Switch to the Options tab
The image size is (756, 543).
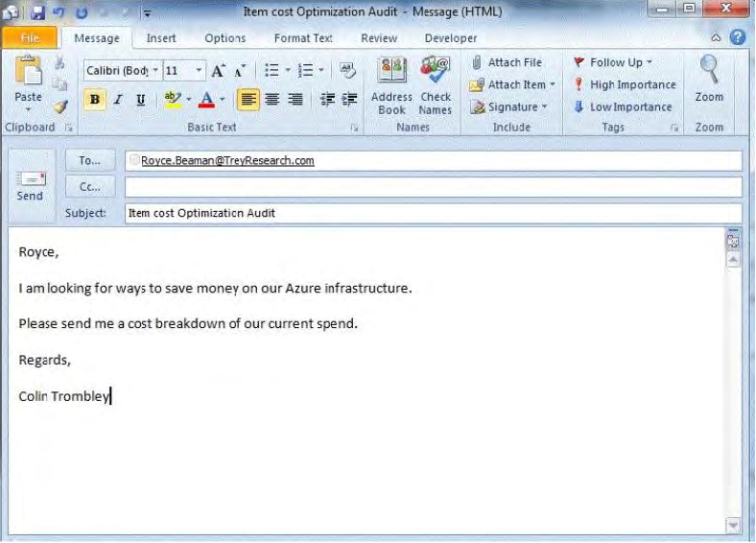tap(226, 38)
